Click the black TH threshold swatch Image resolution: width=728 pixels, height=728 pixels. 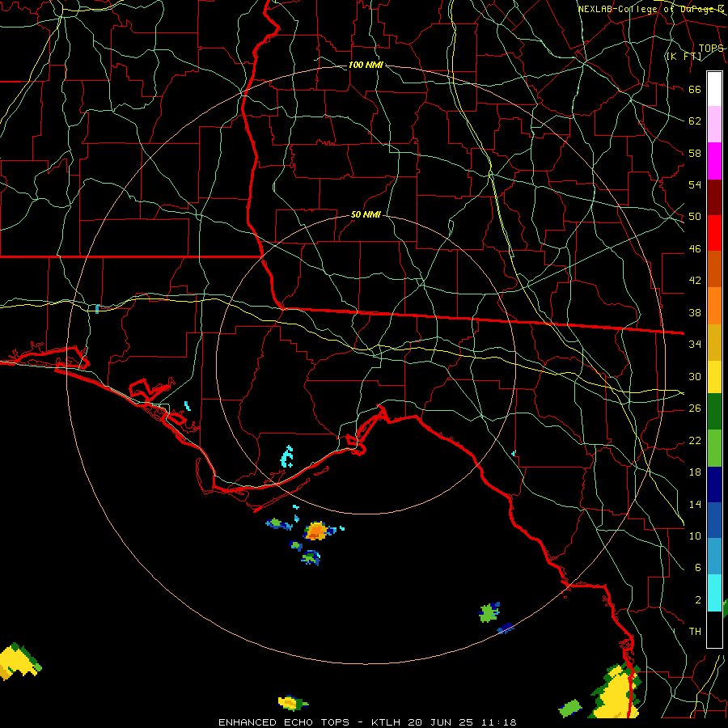(x=714, y=629)
